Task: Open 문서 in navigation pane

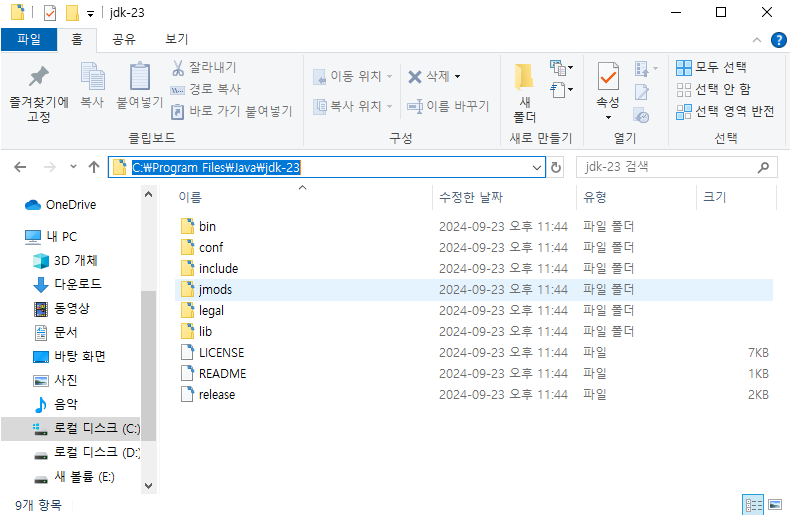Action: point(55,332)
